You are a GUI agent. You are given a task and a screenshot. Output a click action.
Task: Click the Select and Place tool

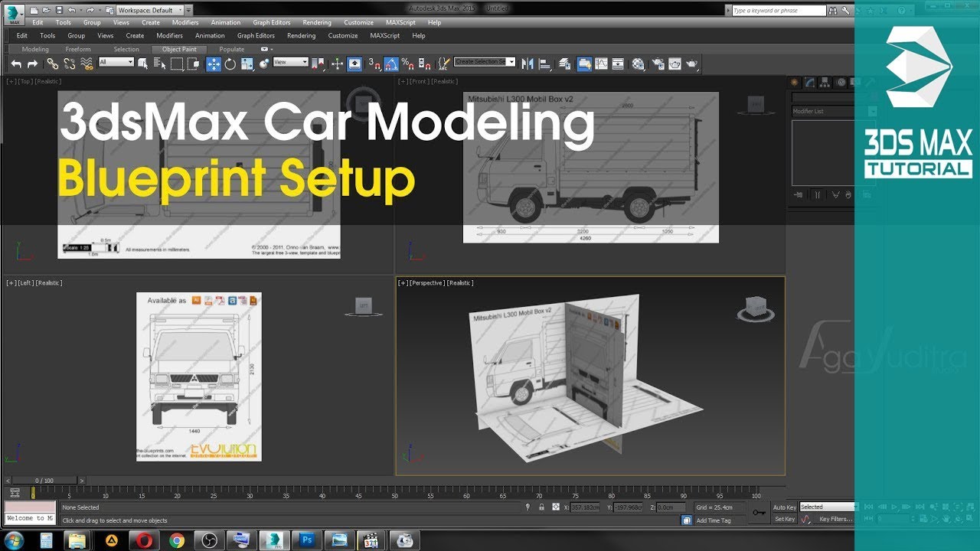coord(264,64)
